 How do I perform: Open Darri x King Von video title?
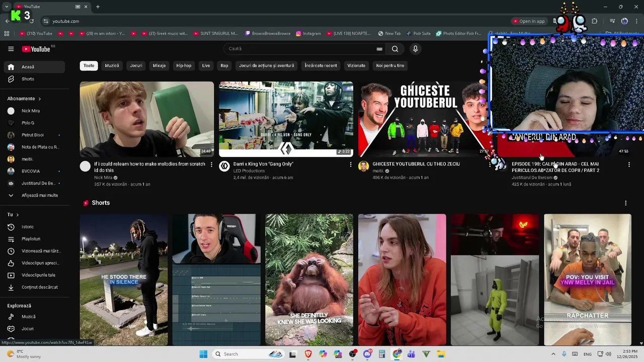pyautogui.click(x=263, y=164)
